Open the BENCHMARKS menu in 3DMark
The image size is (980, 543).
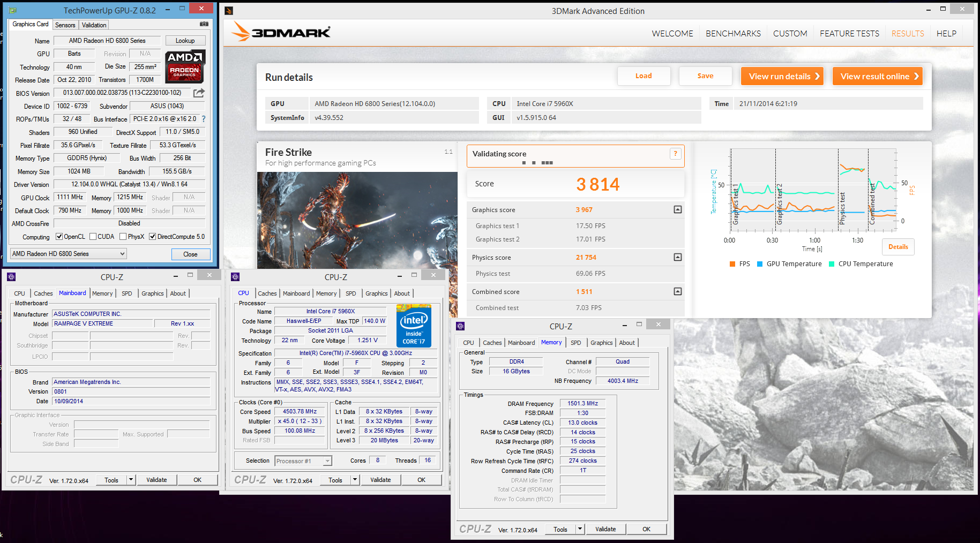[x=733, y=33]
